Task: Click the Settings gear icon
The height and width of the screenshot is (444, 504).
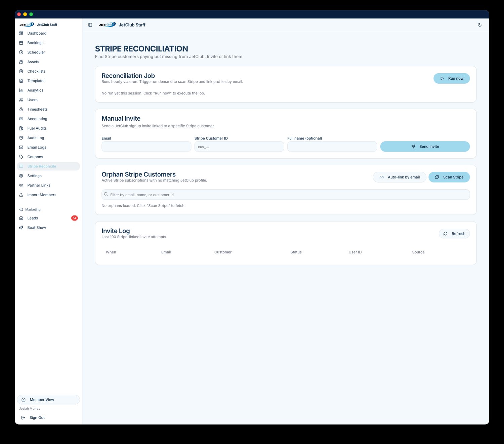Action: (21, 176)
